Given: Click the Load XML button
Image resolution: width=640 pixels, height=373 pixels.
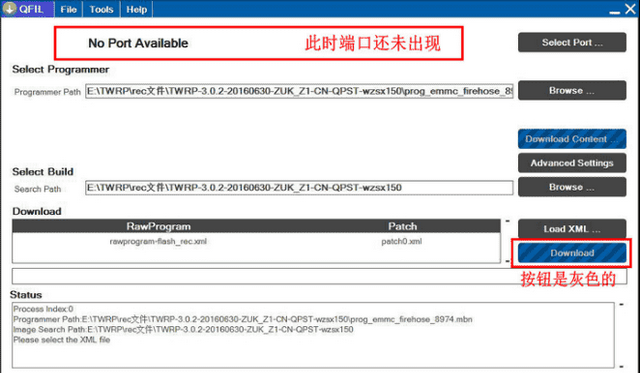Looking at the screenshot, I should point(572,229).
